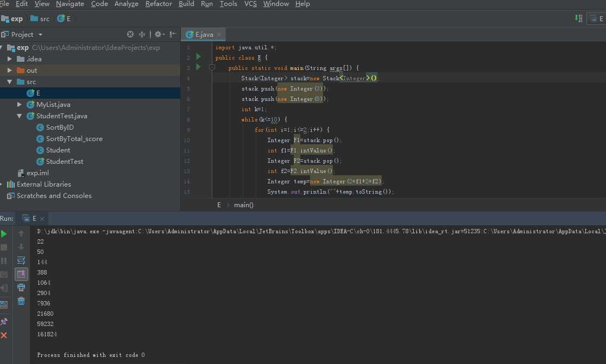Click main() in the editor breadcrumb
The height and width of the screenshot is (364, 606).
[244, 205]
